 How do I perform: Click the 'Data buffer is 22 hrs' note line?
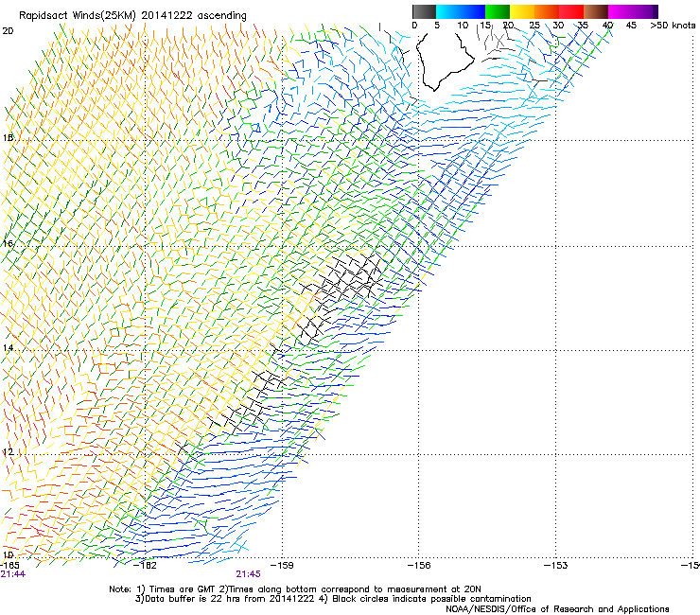pos(333,599)
